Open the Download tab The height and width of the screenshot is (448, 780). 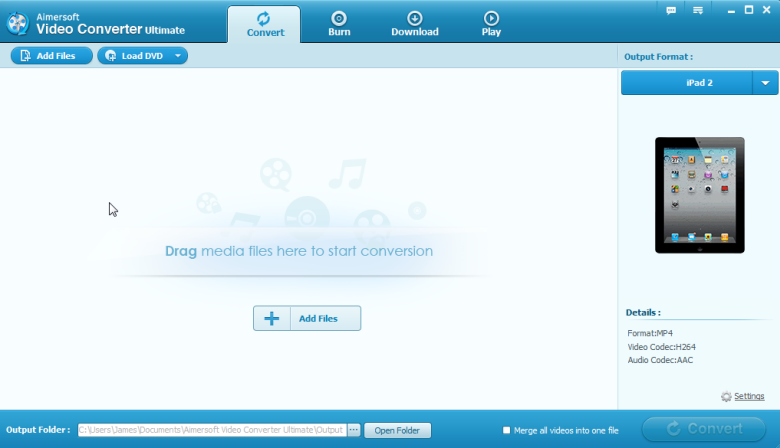[x=415, y=24]
